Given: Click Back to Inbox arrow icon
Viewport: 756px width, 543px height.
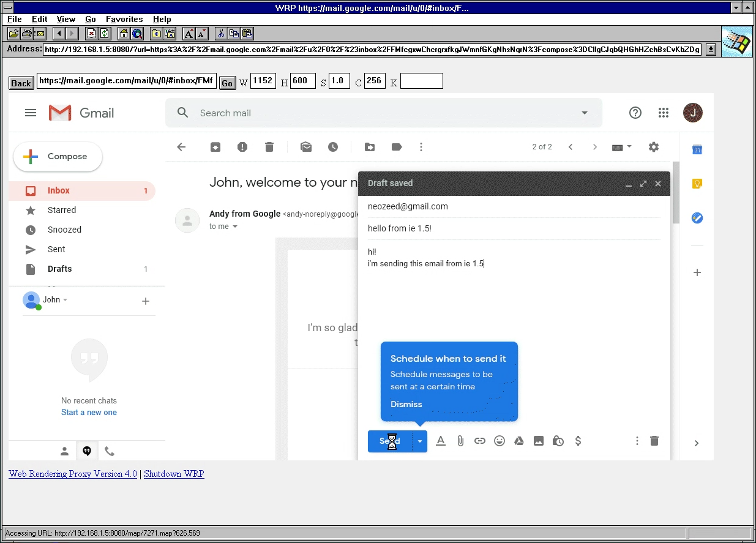Looking at the screenshot, I should (181, 147).
